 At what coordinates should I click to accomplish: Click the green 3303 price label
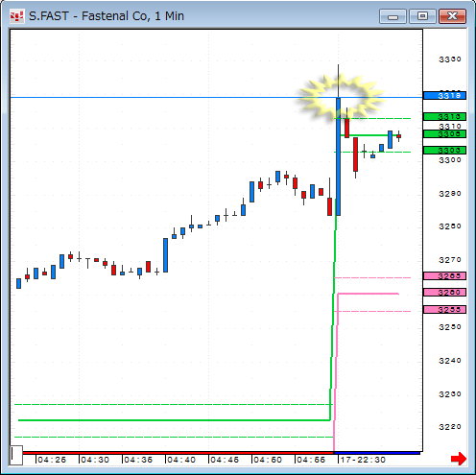pyautogui.click(x=444, y=150)
